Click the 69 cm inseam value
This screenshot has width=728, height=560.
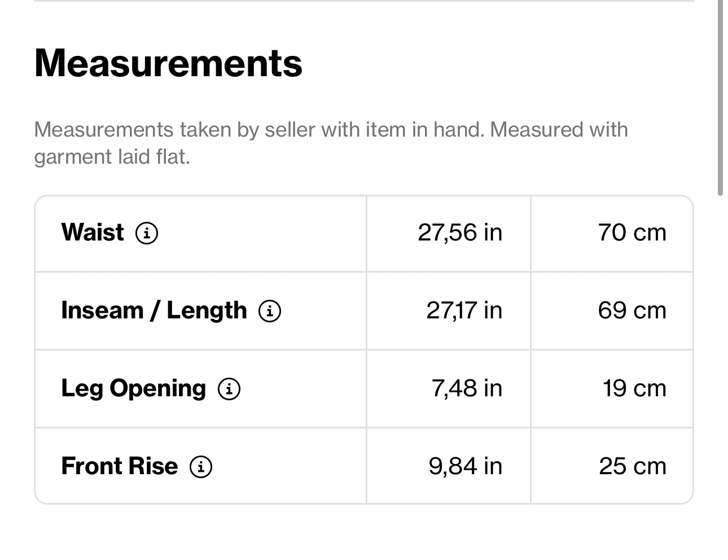[632, 310]
